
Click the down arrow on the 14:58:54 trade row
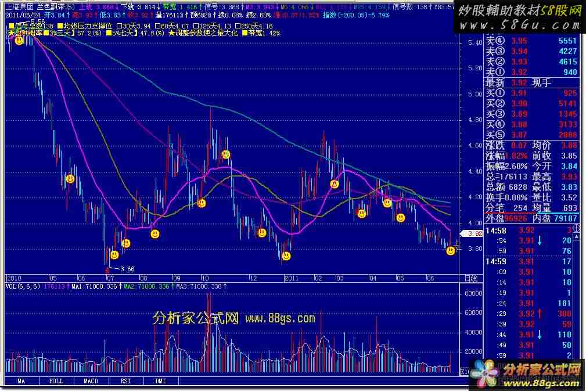click(540, 240)
